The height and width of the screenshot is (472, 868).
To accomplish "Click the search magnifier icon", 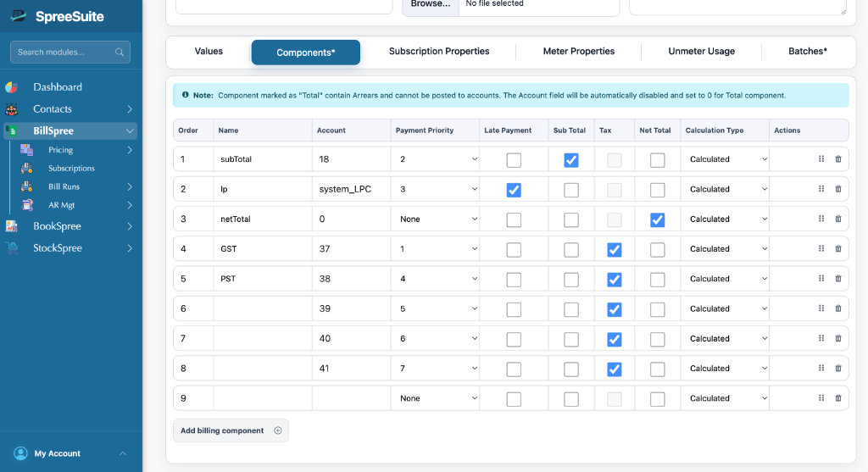I will tap(120, 52).
